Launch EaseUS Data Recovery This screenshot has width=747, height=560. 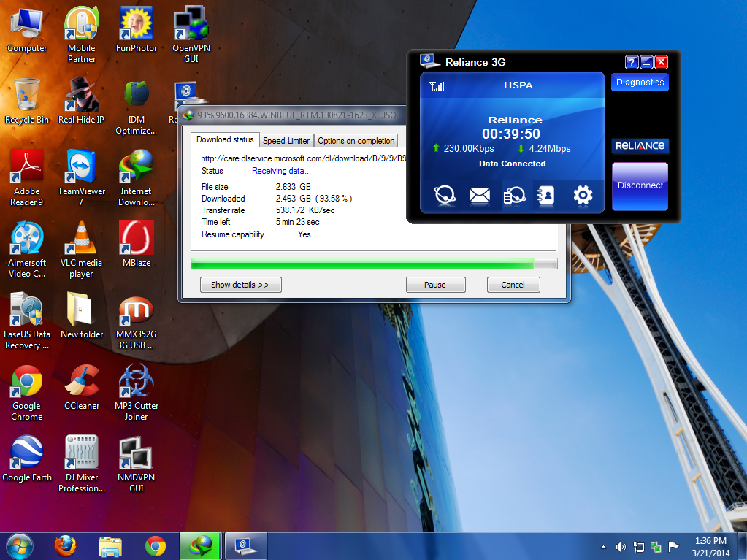(x=27, y=321)
